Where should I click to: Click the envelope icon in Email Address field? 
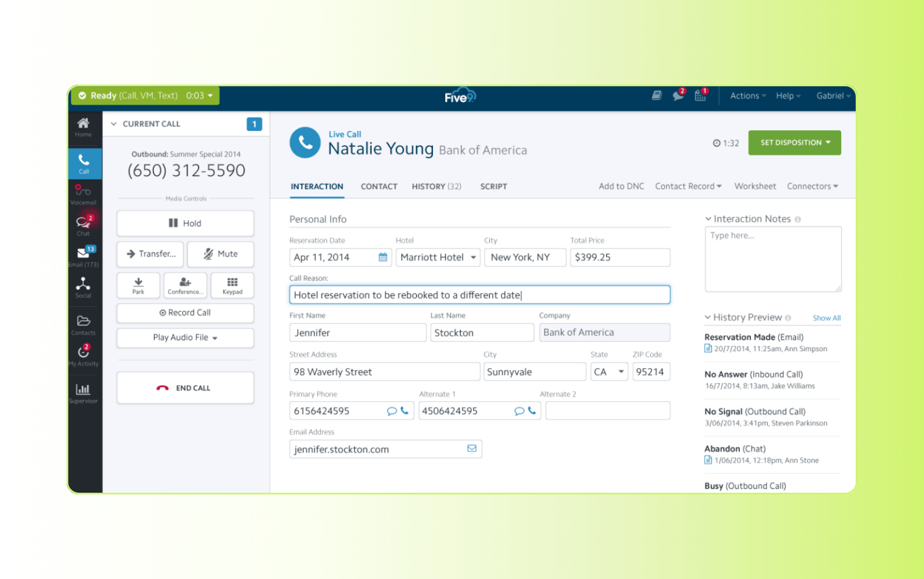[x=472, y=449]
